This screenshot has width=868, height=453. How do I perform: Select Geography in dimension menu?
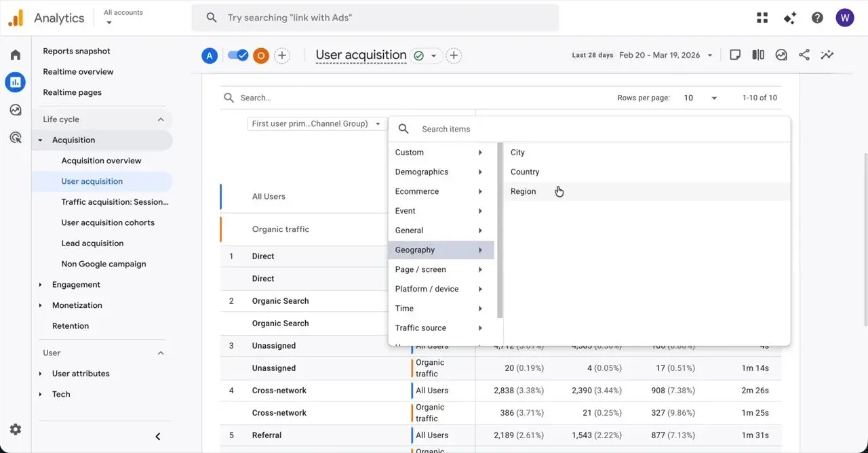[x=441, y=250]
